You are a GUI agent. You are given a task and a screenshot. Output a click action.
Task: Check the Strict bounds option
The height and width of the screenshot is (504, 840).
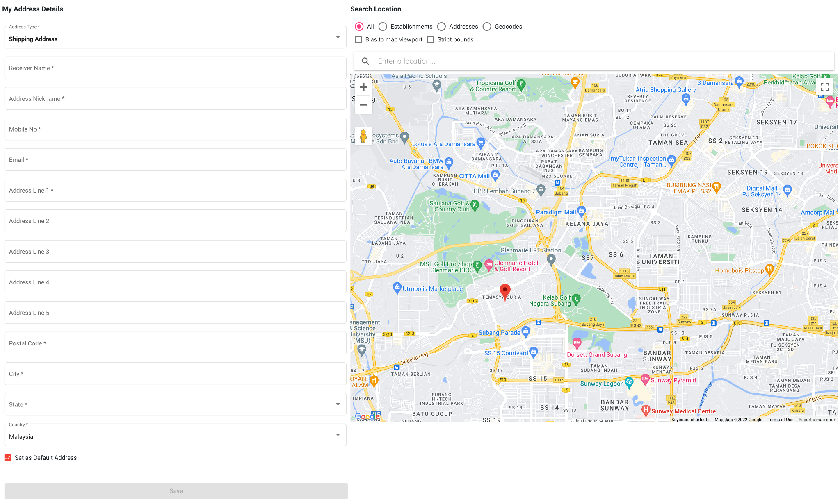pos(431,40)
